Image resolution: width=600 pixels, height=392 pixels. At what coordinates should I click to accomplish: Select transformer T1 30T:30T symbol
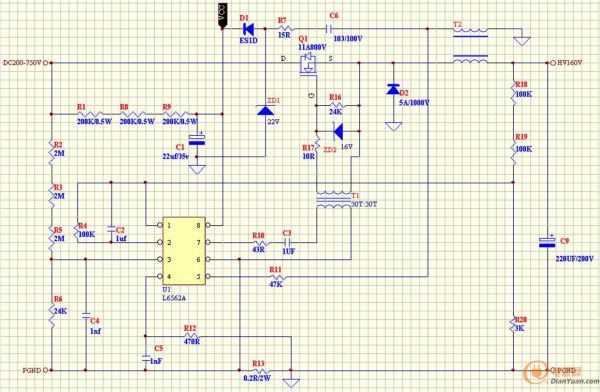(334, 199)
